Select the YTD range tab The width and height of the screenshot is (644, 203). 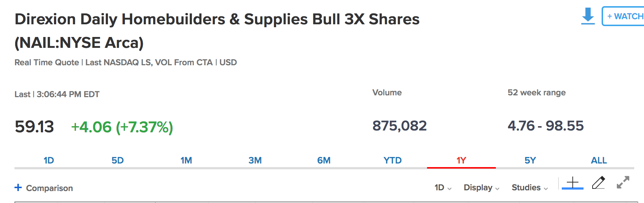393,160
